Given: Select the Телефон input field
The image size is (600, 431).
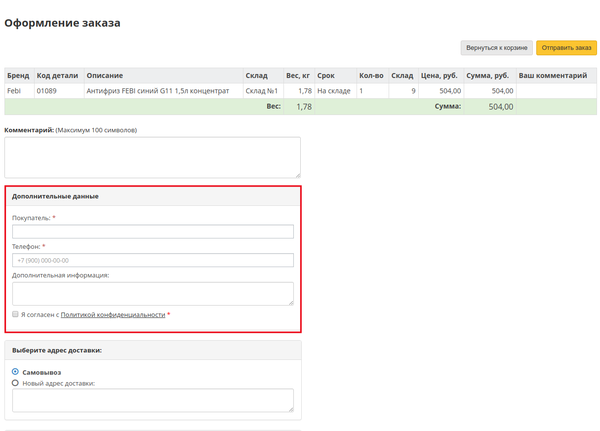Looking at the screenshot, I should click(x=152, y=260).
